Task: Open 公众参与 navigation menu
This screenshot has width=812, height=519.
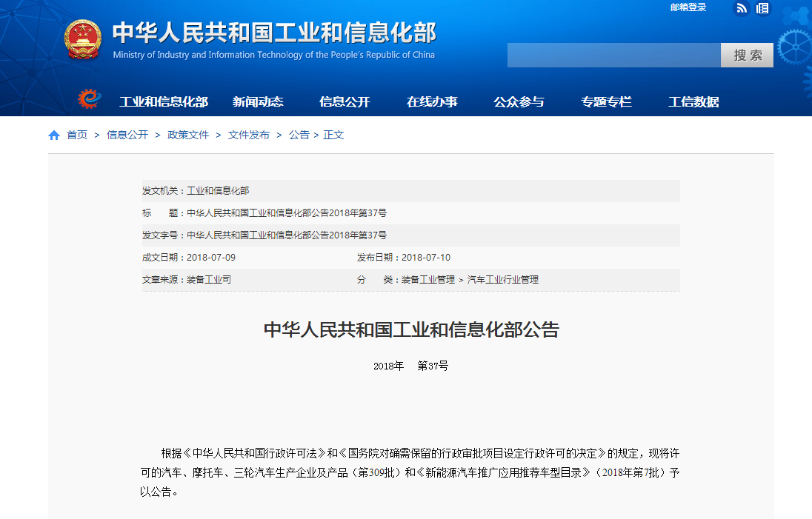Action: coord(519,102)
